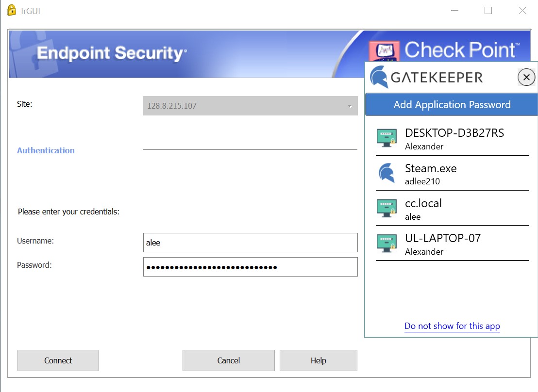
Task: Click into the Password field
Action: [x=250, y=267]
